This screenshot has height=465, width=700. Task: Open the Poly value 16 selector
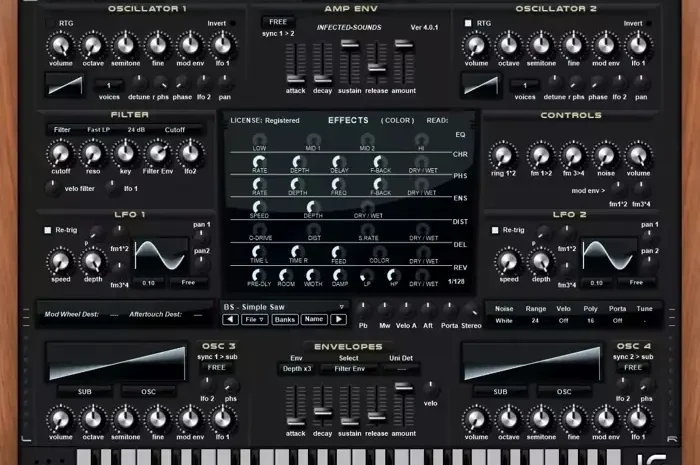pyautogui.click(x=590, y=321)
